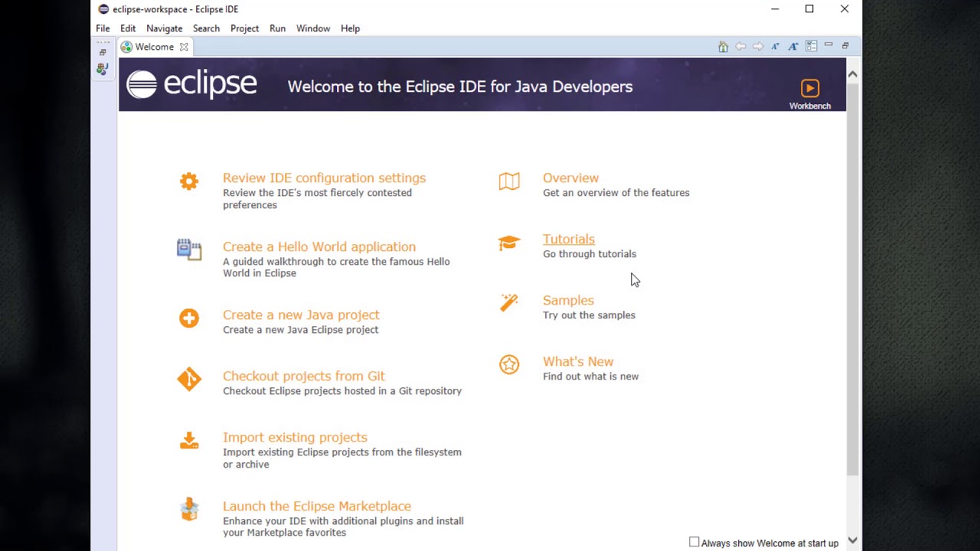This screenshot has height=551, width=980.
Task: Click the Navigate Backward arrow icon
Action: [740, 47]
